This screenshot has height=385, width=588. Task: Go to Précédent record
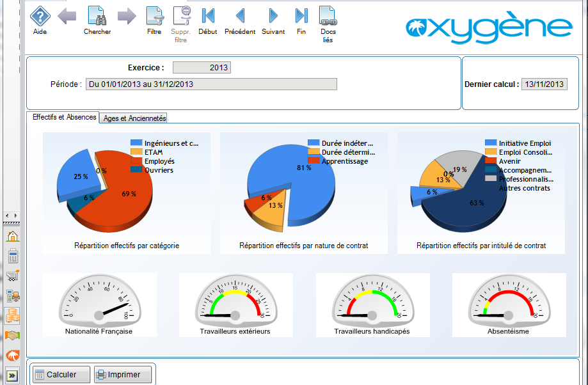[x=240, y=17]
